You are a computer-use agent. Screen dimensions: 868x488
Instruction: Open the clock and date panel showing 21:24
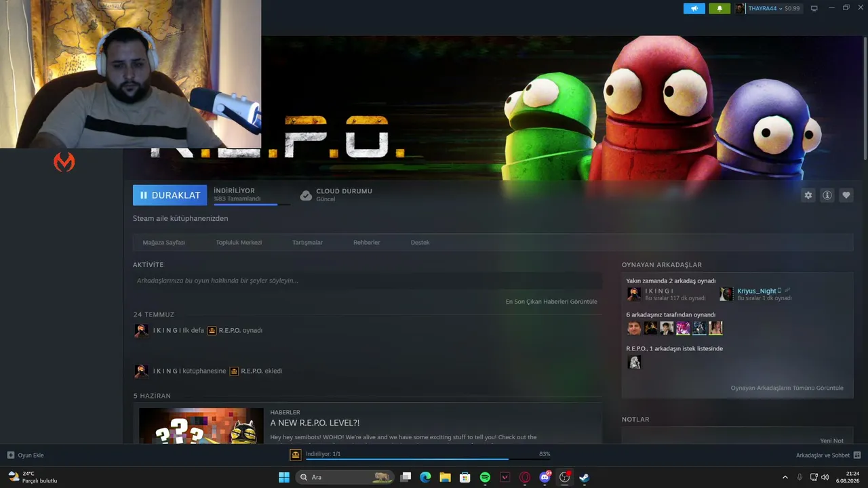[848, 477]
